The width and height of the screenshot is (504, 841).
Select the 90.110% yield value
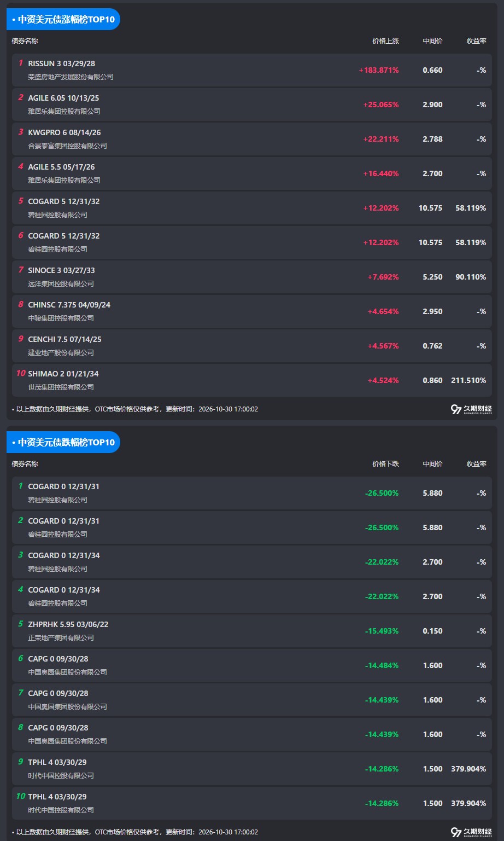(471, 277)
